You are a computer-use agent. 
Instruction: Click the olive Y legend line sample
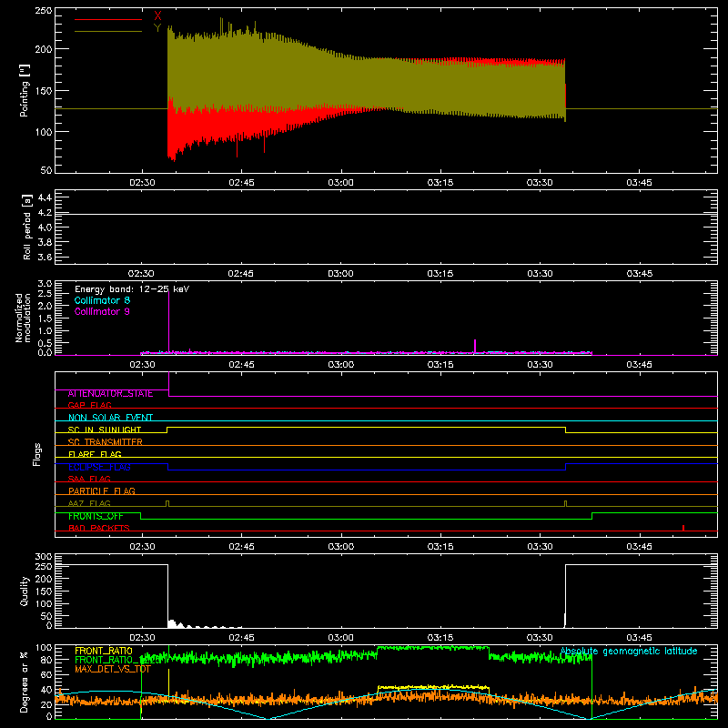pos(108,32)
